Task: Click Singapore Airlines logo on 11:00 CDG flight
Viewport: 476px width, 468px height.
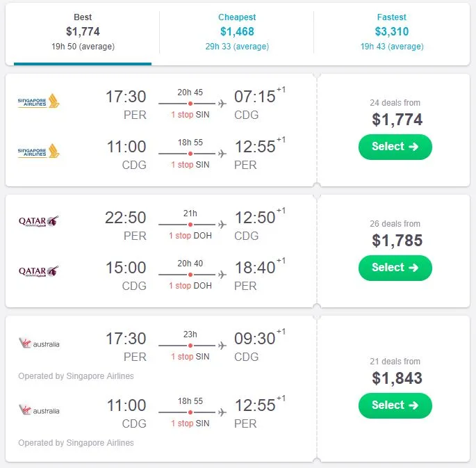Action: coord(39,151)
